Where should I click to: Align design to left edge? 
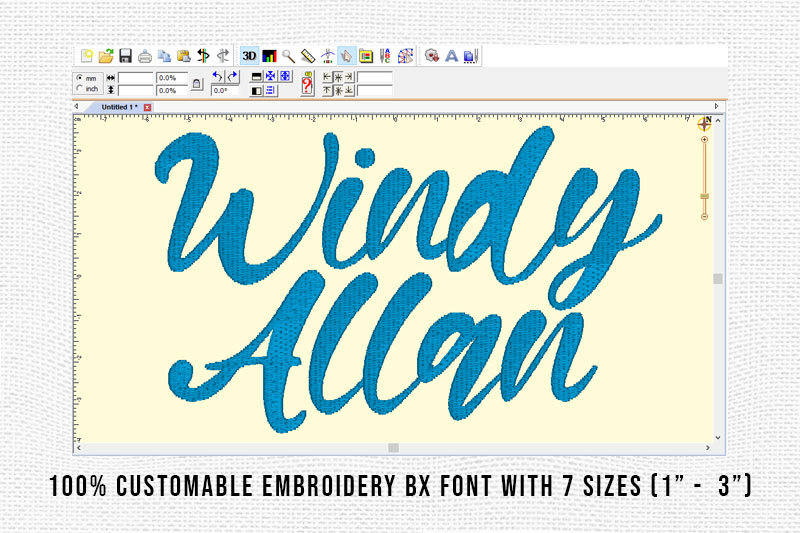coord(328,77)
